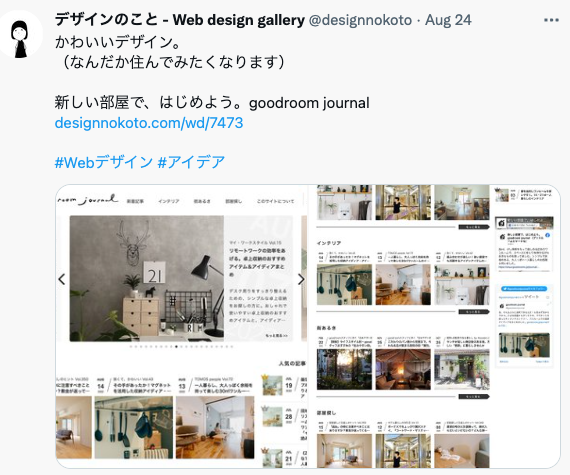570x475 pixels.
Task: Select the このサイトについて nav item
Action: click(275, 201)
